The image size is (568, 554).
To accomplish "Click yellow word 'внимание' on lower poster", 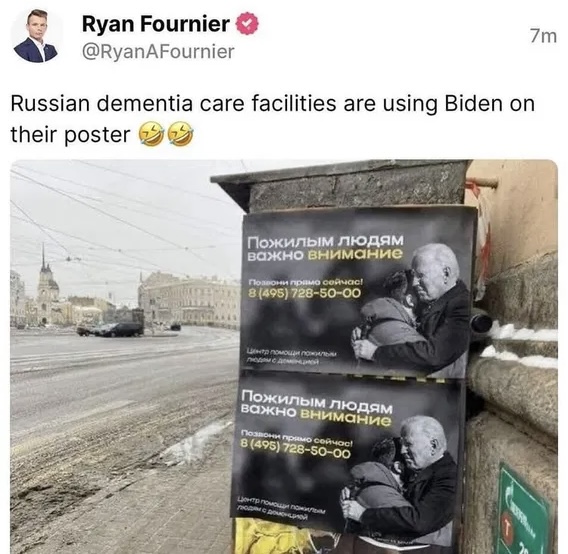I will tap(346, 418).
